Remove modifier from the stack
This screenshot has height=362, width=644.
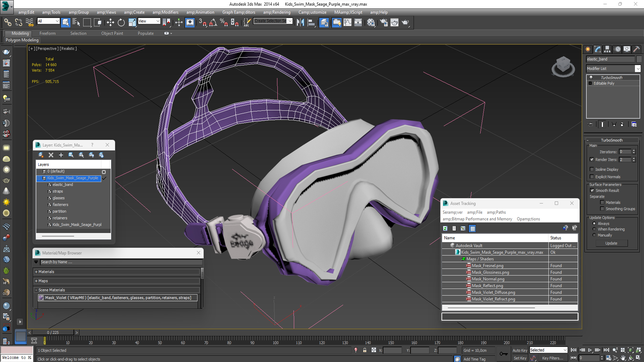[x=622, y=124]
